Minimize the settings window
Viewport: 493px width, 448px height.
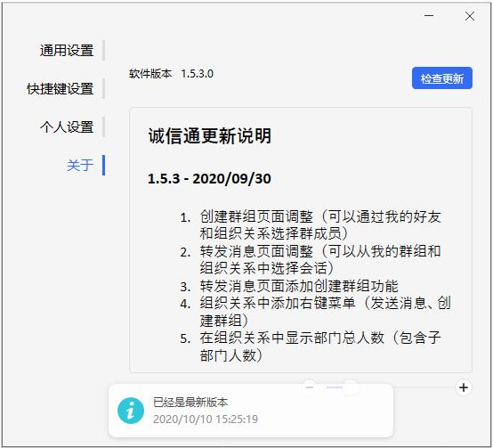click(429, 16)
